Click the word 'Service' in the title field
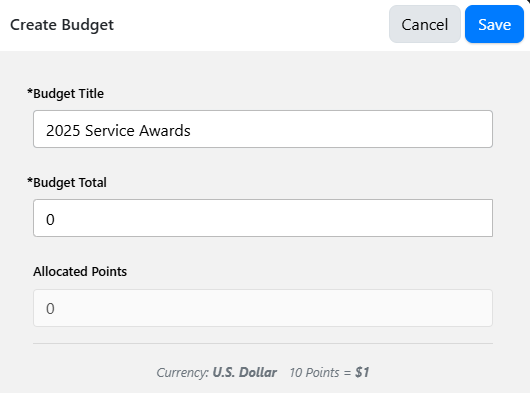This screenshot has width=530, height=393. pyautogui.click(x=109, y=131)
